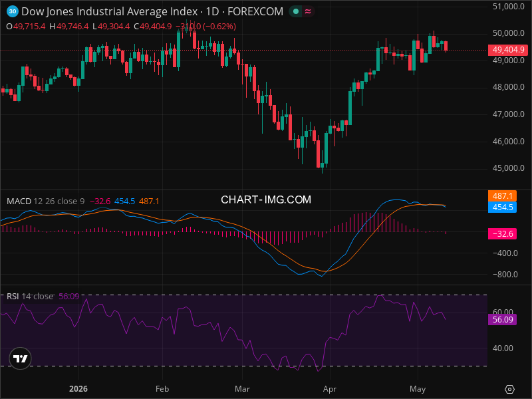
Task: Click the −400.0 MACD axis label
Action: (505, 253)
